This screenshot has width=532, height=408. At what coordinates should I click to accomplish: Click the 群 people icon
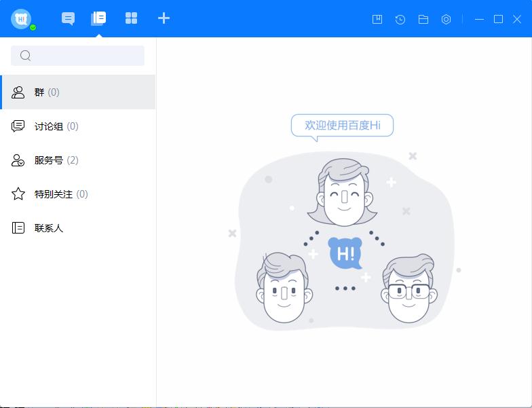pyautogui.click(x=18, y=92)
